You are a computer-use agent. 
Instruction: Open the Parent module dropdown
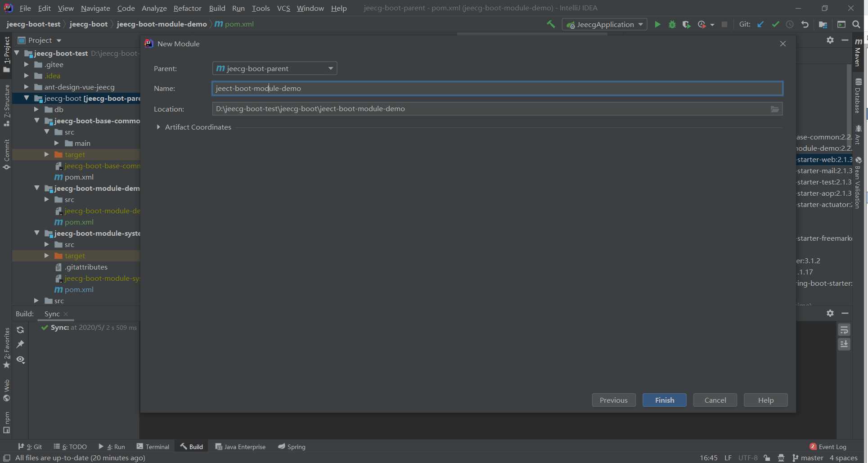pos(274,68)
